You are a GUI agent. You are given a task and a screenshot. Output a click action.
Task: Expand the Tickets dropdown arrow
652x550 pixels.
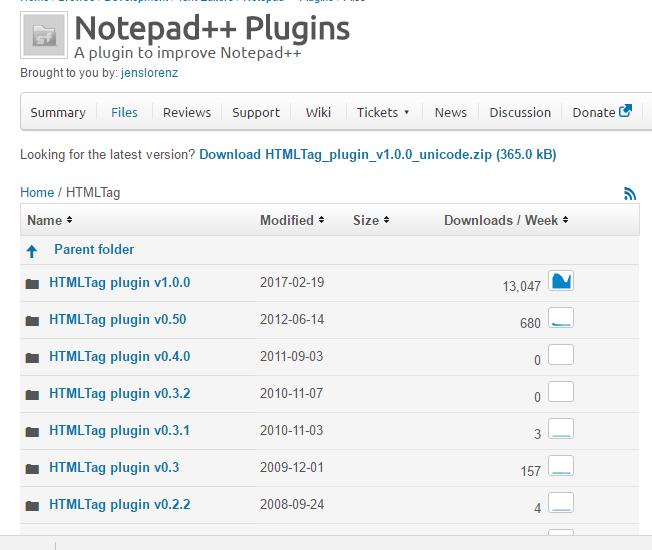[x=407, y=112]
